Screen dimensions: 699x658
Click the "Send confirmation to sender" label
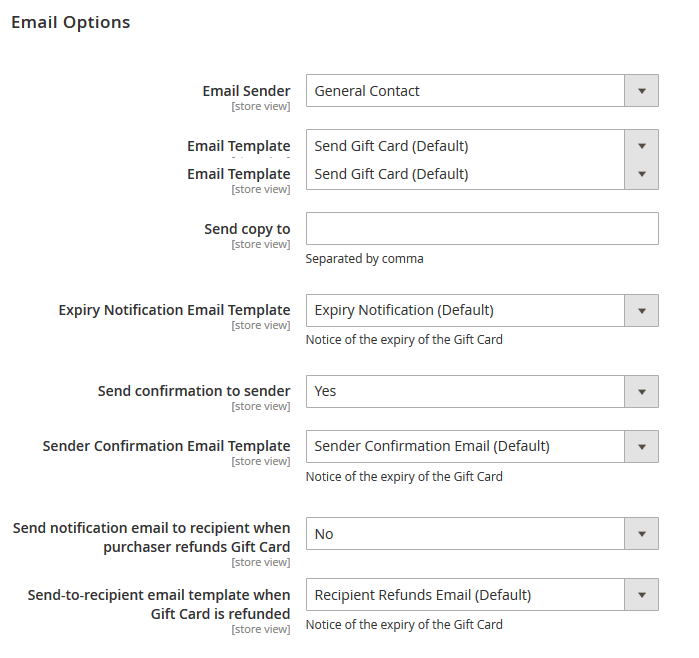194,391
